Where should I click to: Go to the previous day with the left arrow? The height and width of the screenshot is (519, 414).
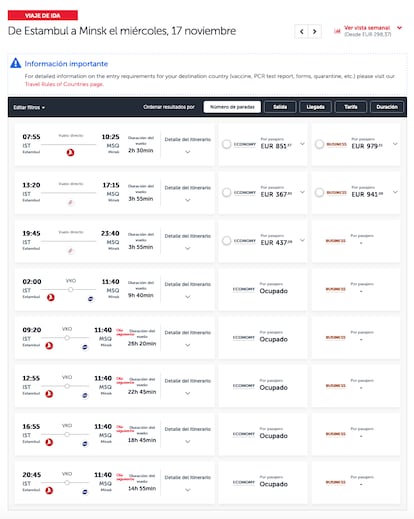click(x=301, y=32)
